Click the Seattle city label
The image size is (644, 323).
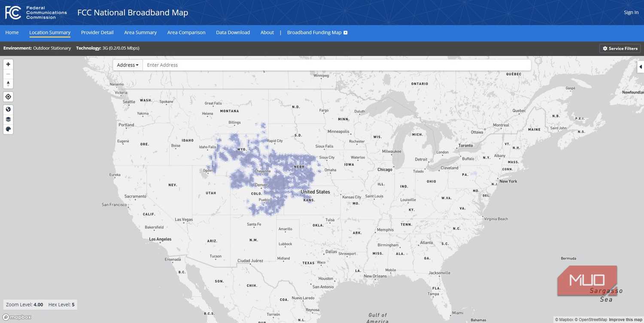click(129, 102)
